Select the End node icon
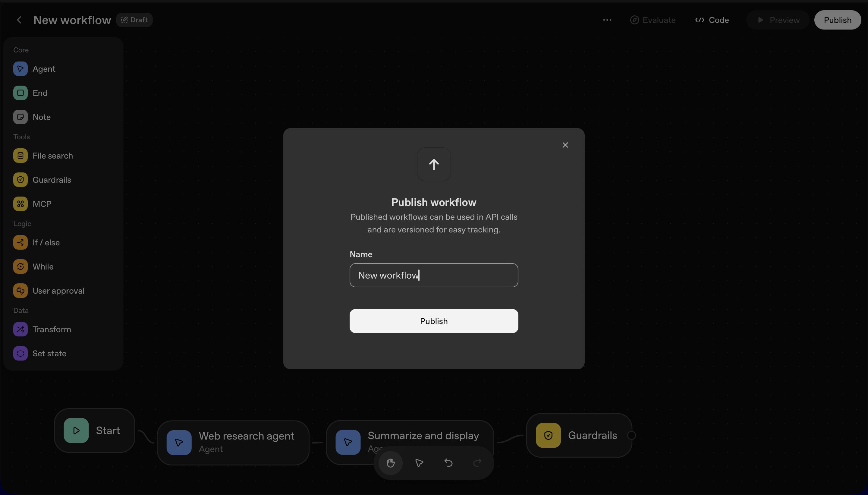Screen dimensions: 868x495 [x=20, y=93]
